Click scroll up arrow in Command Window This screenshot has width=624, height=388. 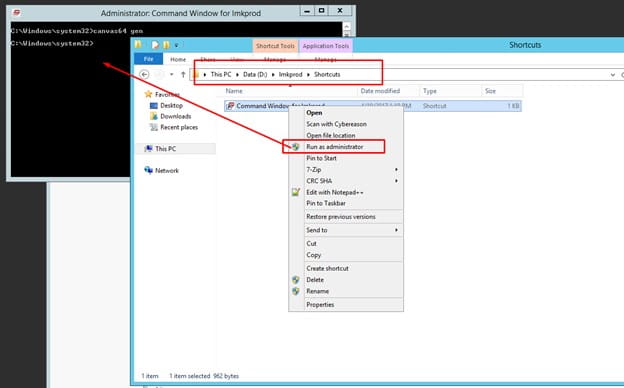(347, 26)
